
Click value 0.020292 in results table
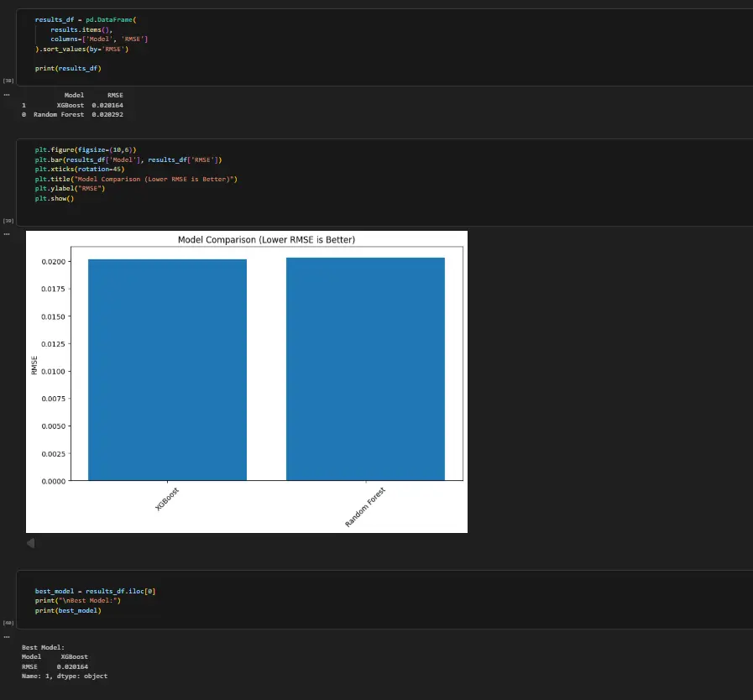coord(107,114)
